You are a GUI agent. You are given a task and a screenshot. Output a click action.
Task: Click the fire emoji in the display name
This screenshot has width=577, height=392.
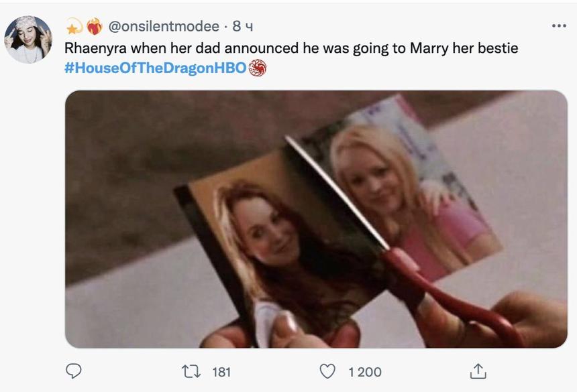point(94,27)
